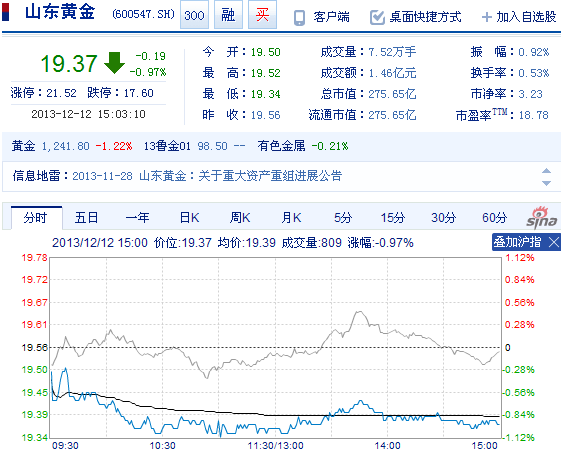
Task: Click the 11:30/13:00 time axis label
Action: pyautogui.click(x=275, y=446)
